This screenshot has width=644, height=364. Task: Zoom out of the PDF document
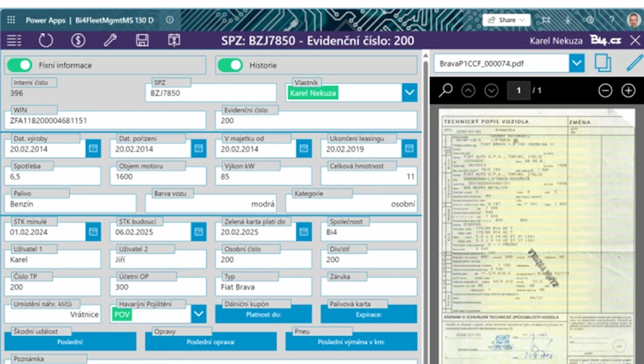[605, 91]
